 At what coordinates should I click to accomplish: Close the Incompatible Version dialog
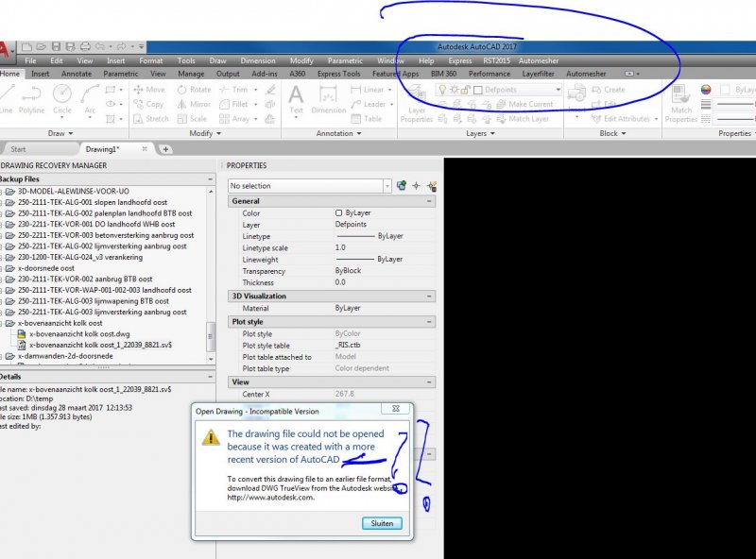pos(396,408)
